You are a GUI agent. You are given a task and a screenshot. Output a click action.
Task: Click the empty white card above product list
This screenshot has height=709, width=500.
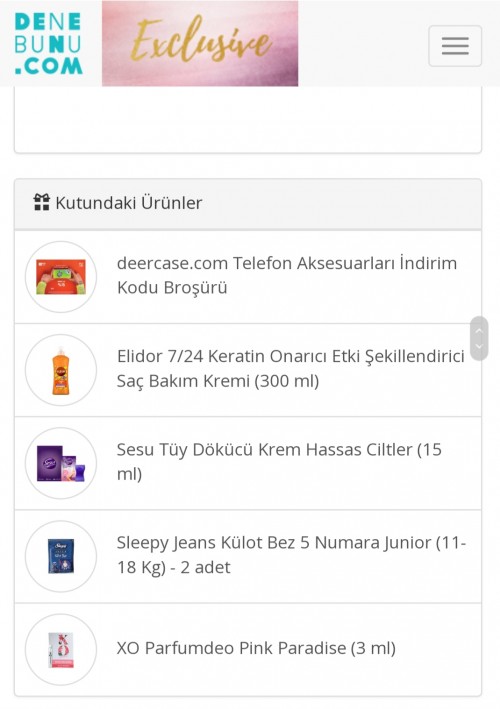click(248, 120)
